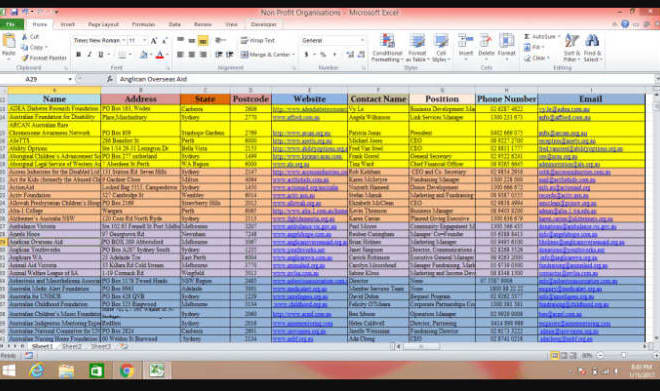Open the Times New Roman font dropdown

[124, 40]
